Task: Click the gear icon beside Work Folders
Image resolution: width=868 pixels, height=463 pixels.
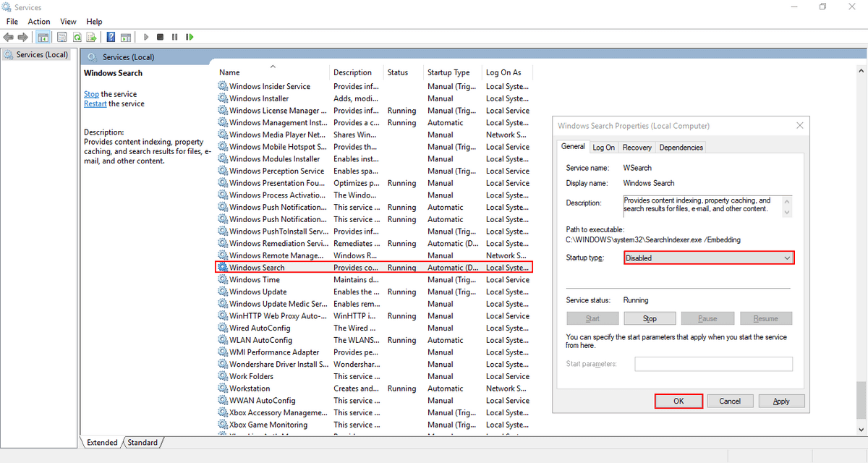Action: [x=223, y=376]
